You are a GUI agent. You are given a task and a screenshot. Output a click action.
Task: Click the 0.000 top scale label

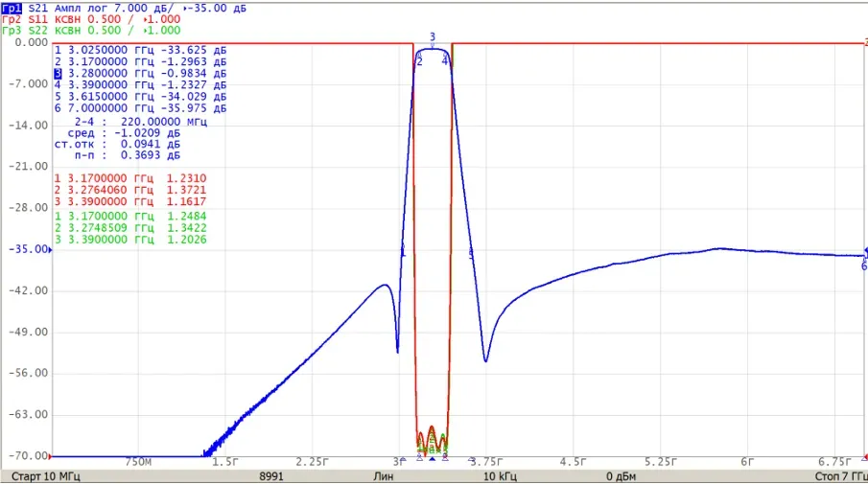coord(32,42)
